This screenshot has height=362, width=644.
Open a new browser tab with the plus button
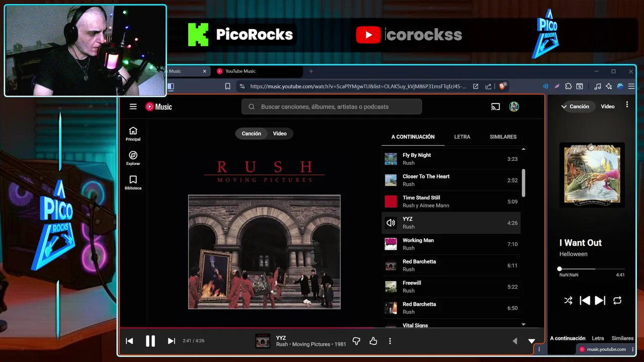[x=311, y=71]
